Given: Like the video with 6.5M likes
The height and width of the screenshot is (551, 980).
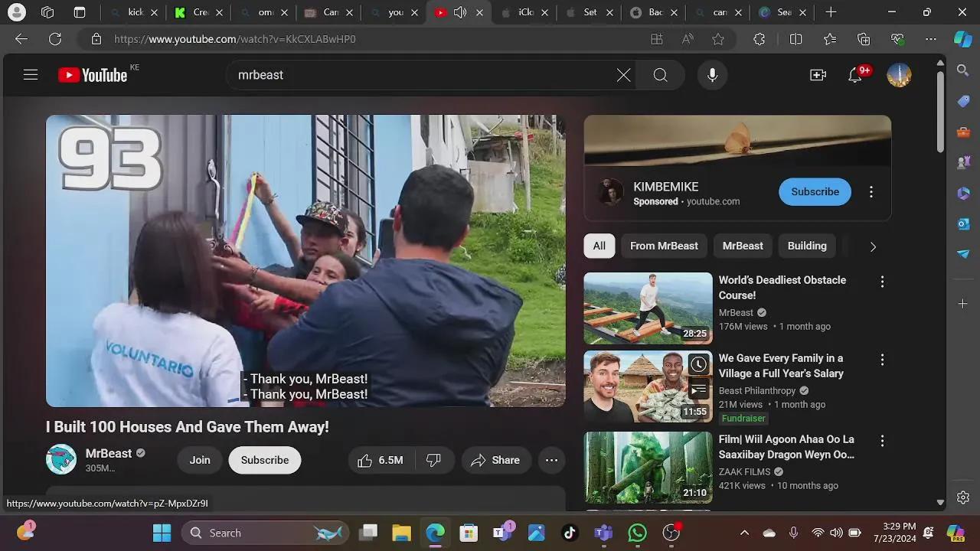Looking at the screenshot, I should 381,460.
